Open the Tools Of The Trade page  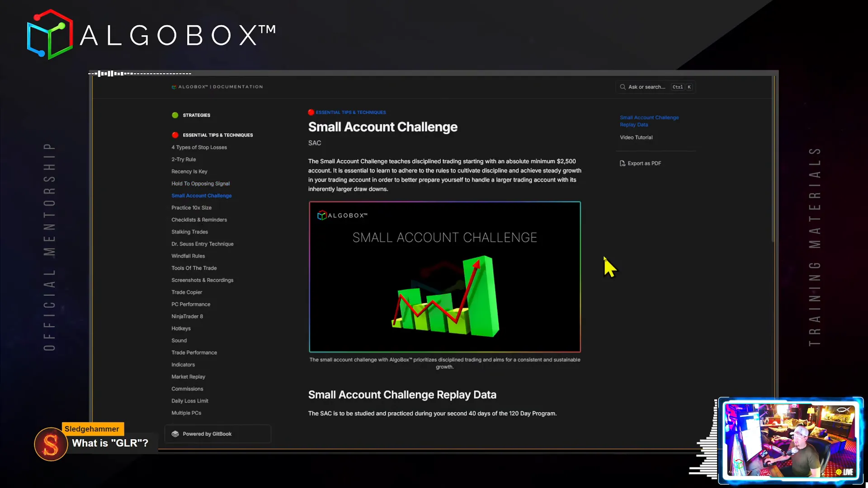click(x=194, y=268)
